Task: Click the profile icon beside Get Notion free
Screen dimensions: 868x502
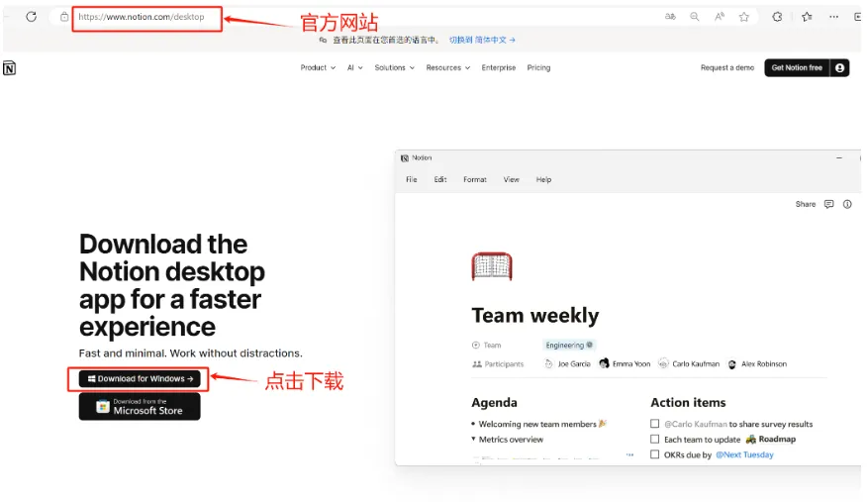Action: pyautogui.click(x=839, y=67)
